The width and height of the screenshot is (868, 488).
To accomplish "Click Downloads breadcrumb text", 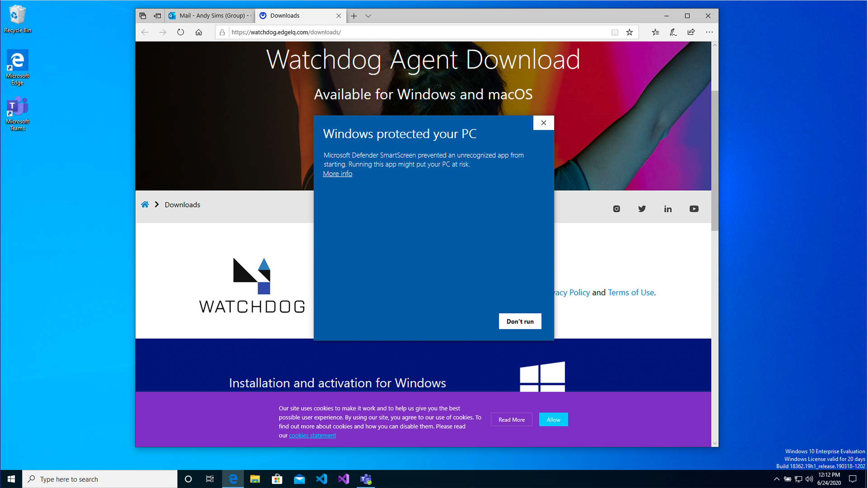I will (182, 205).
